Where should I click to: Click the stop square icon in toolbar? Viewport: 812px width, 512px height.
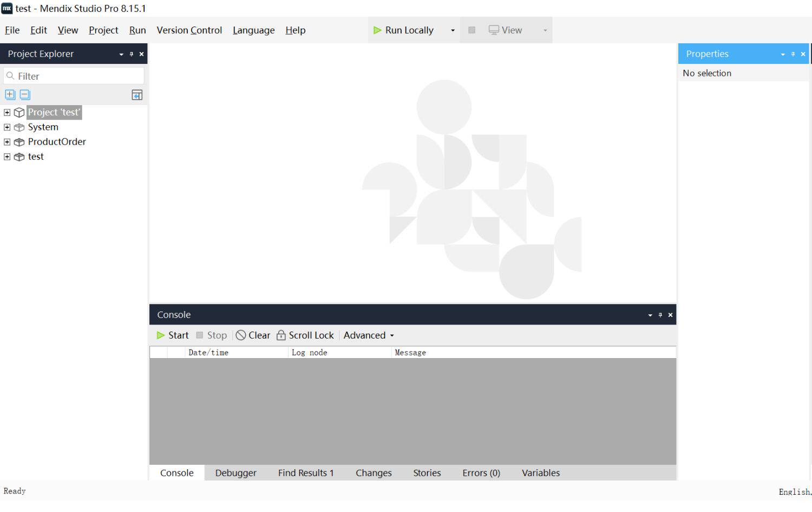(472, 30)
